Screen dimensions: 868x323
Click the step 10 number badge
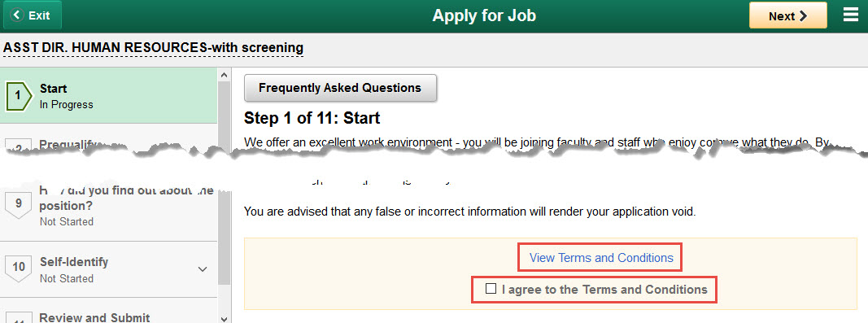[x=18, y=268]
